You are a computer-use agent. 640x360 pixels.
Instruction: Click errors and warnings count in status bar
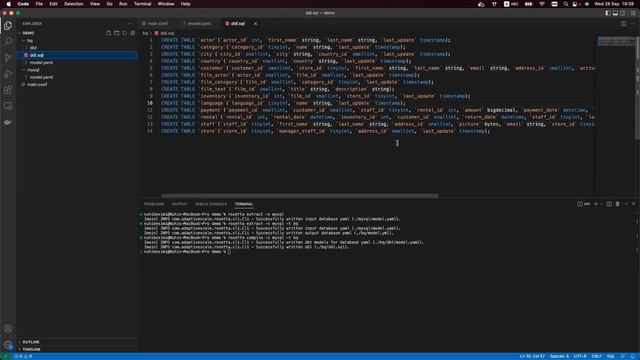pos(23,356)
